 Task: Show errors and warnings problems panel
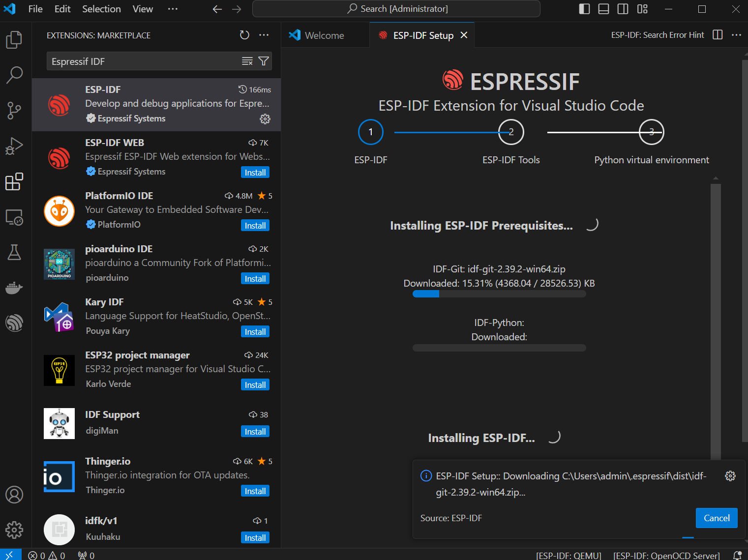point(47,555)
